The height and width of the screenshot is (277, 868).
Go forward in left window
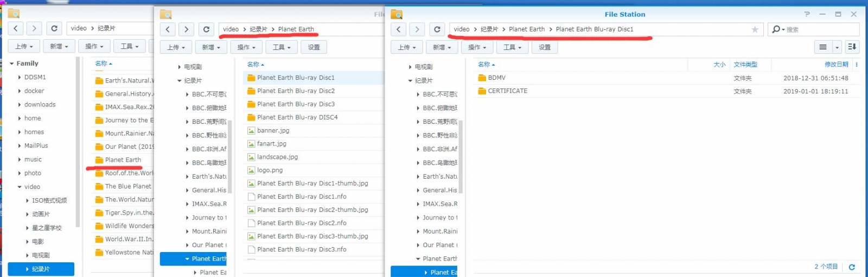(34, 28)
